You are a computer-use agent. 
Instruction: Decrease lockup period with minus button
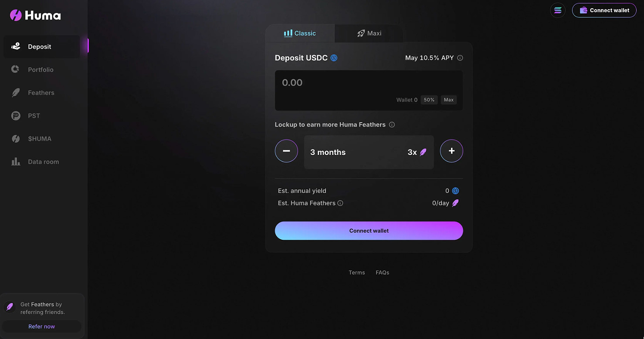[286, 151]
